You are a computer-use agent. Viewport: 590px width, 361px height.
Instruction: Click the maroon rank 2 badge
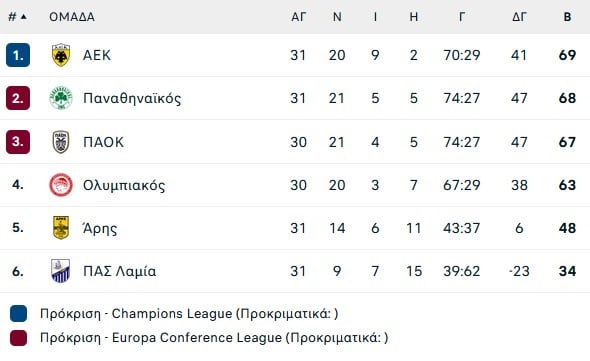[18, 98]
